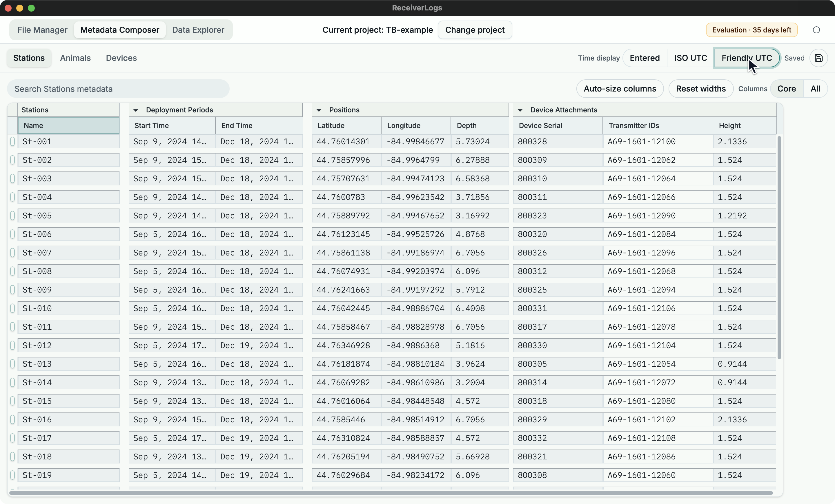Image resolution: width=835 pixels, height=504 pixels.
Task: Show Core columns only
Action: click(786, 89)
